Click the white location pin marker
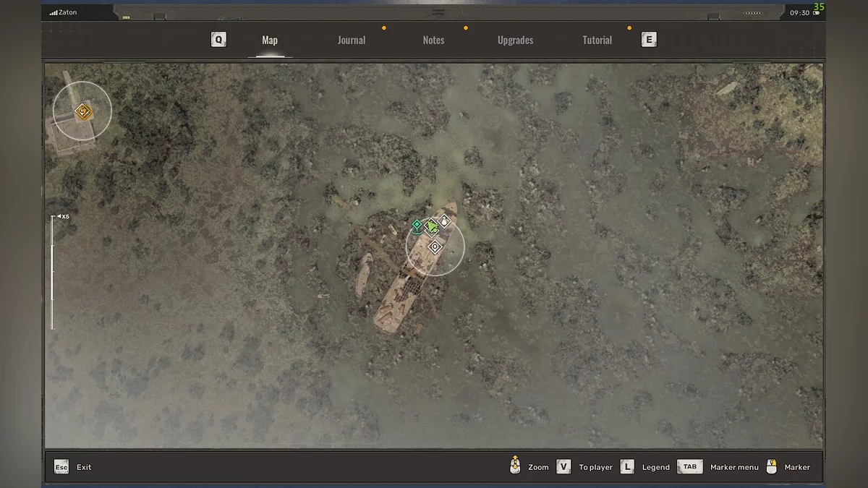This screenshot has width=868, height=488. [435, 247]
